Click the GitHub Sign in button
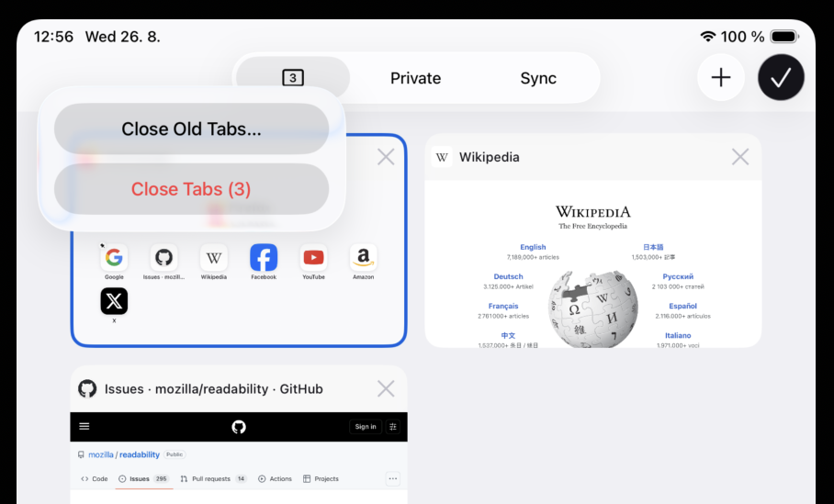Image resolution: width=834 pixels, height=504 pixels. 366,426
